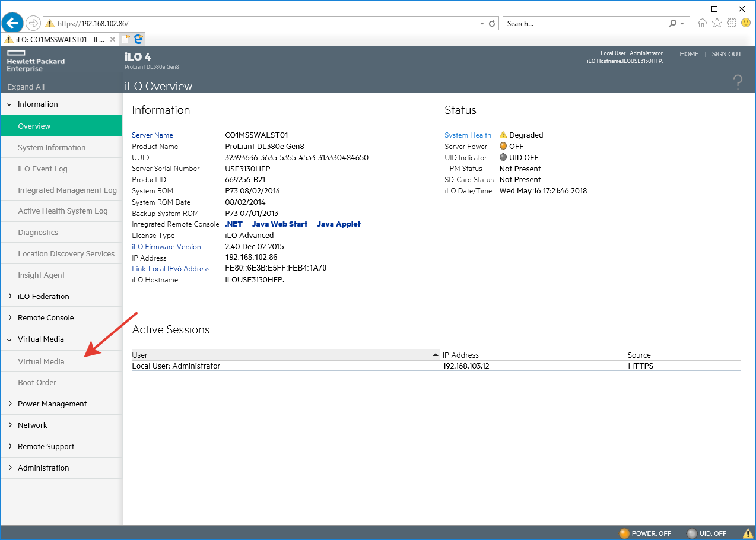Open the help question mark icon
This screenshot has width=756, height=540.
[738, 82]
